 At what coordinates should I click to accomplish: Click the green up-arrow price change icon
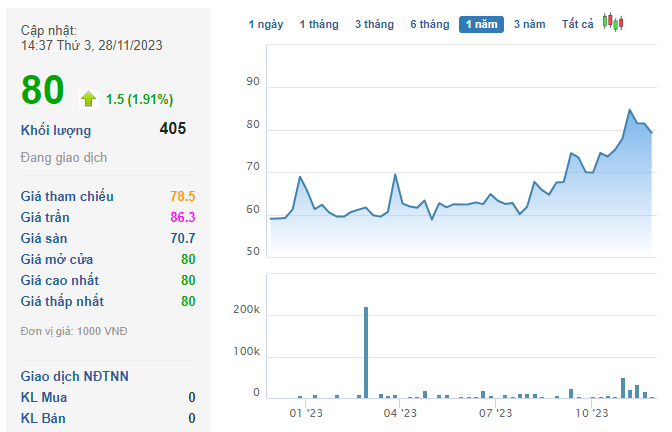pos(89,98)
